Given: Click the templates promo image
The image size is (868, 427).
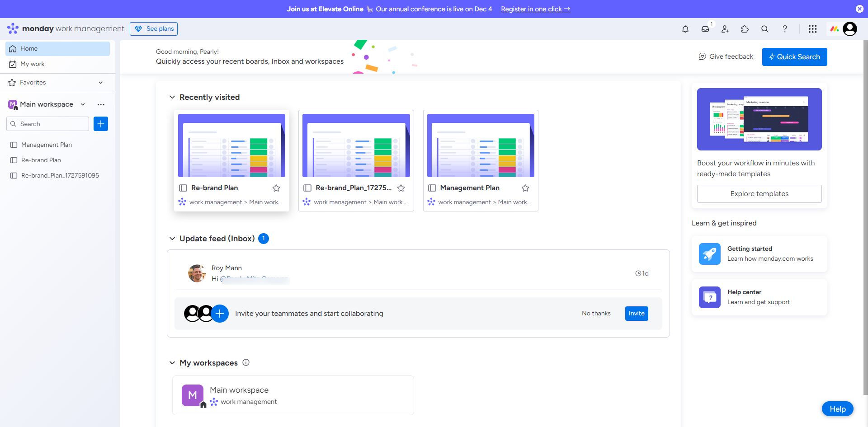Looking at the screenshot, I should (x=759, y=119).
